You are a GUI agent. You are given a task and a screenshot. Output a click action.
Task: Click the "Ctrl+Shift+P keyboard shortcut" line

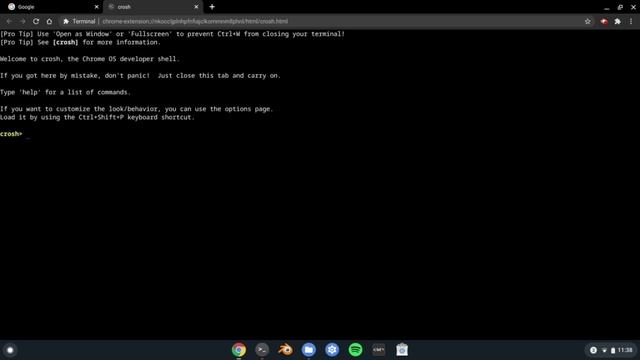(97, 118)
